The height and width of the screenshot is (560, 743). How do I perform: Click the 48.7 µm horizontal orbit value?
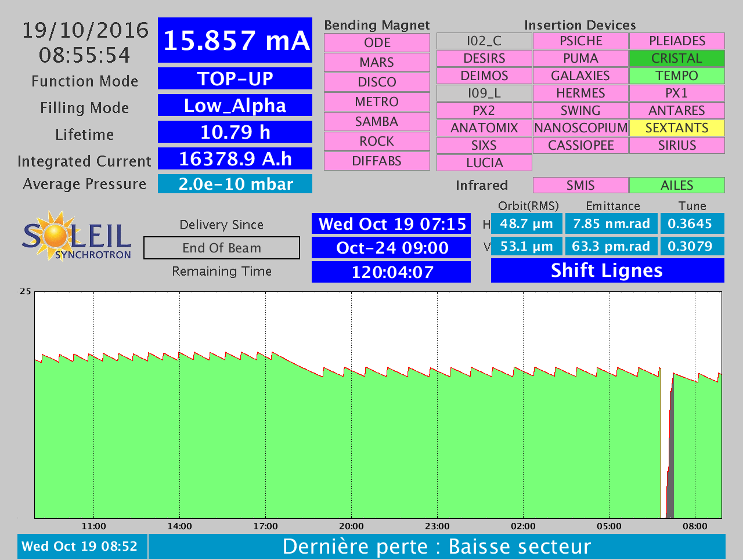[526, 223]
